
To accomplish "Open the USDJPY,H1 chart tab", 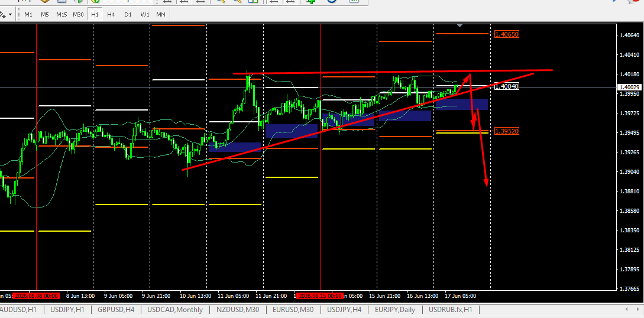I will 67,309.
